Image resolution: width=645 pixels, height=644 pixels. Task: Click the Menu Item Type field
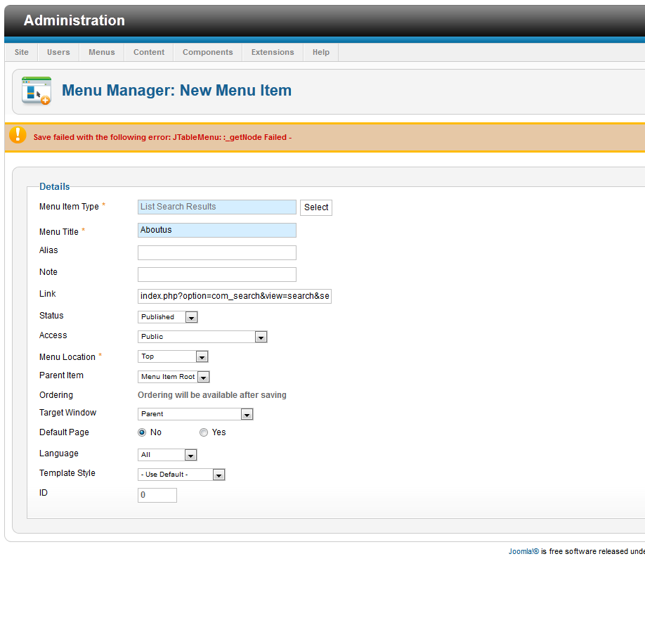pos(217,207)
